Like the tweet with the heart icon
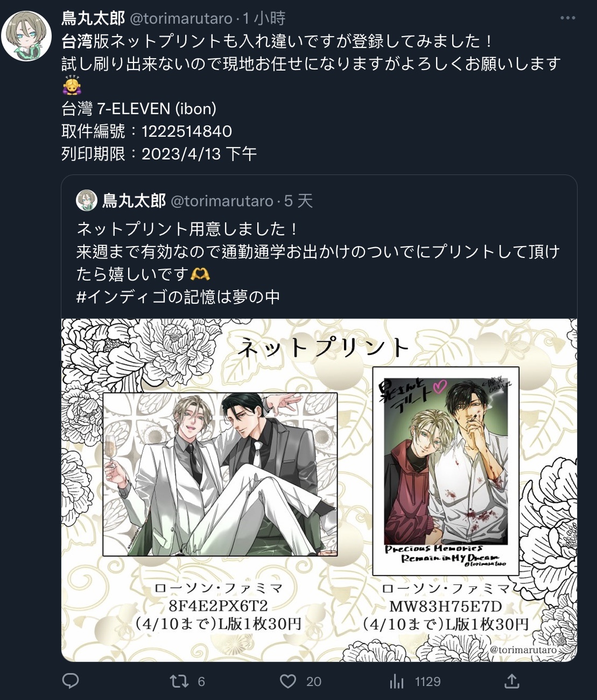 click(288, 681)
